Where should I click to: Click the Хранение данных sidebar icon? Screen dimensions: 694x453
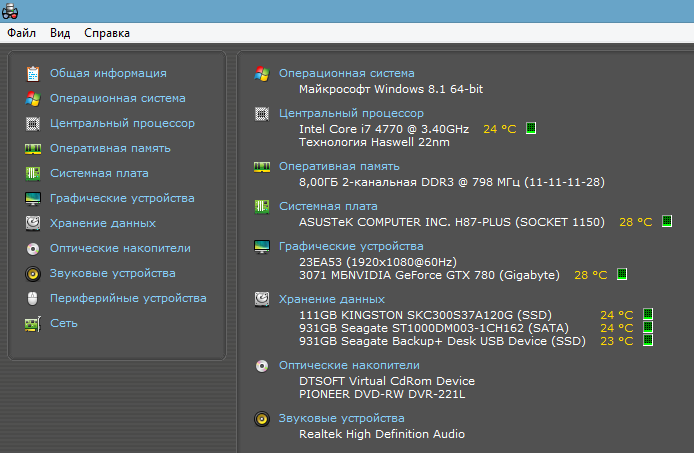(33, 224)
